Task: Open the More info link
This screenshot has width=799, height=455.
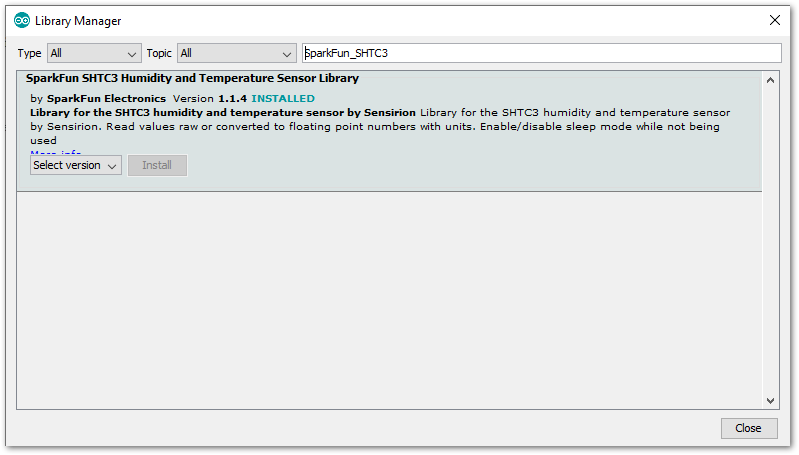Action: (56, 152)
